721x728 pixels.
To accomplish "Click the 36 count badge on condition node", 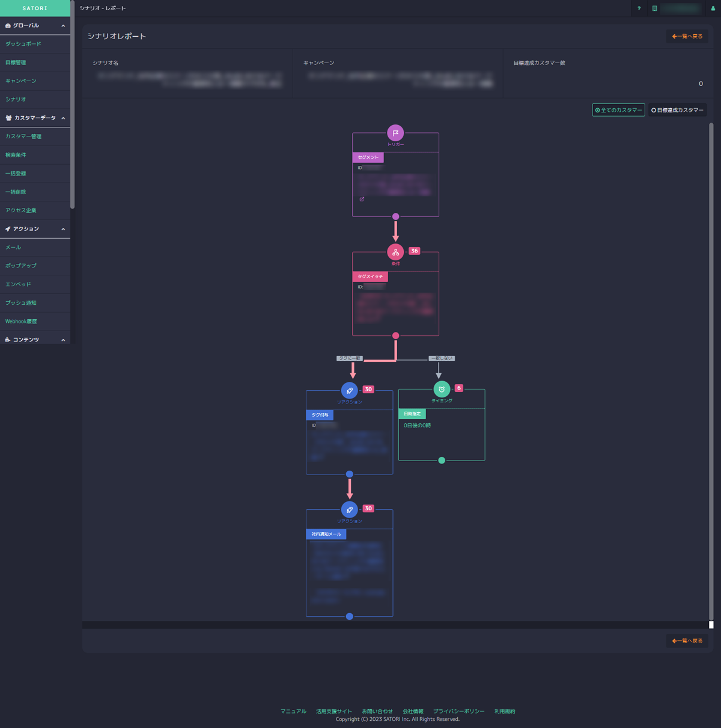I will 415,251.
